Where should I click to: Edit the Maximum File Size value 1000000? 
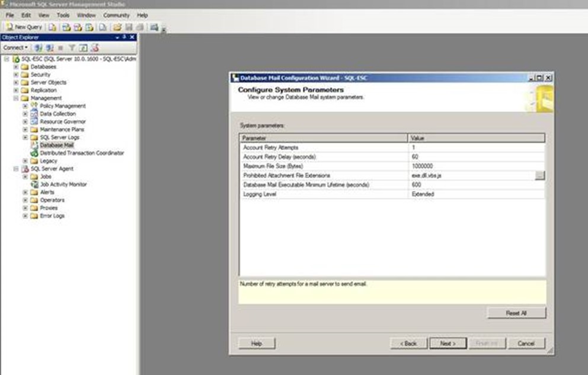pos(476,166)
